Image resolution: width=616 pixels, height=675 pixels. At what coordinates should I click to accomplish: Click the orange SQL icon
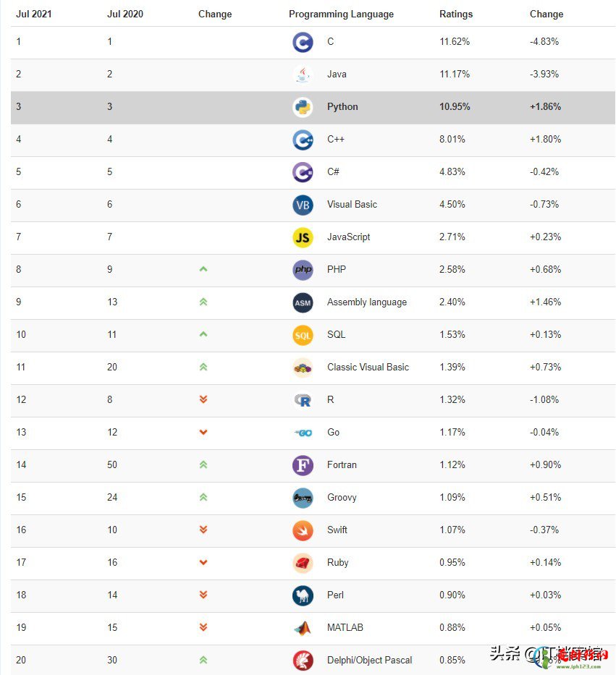303,336
